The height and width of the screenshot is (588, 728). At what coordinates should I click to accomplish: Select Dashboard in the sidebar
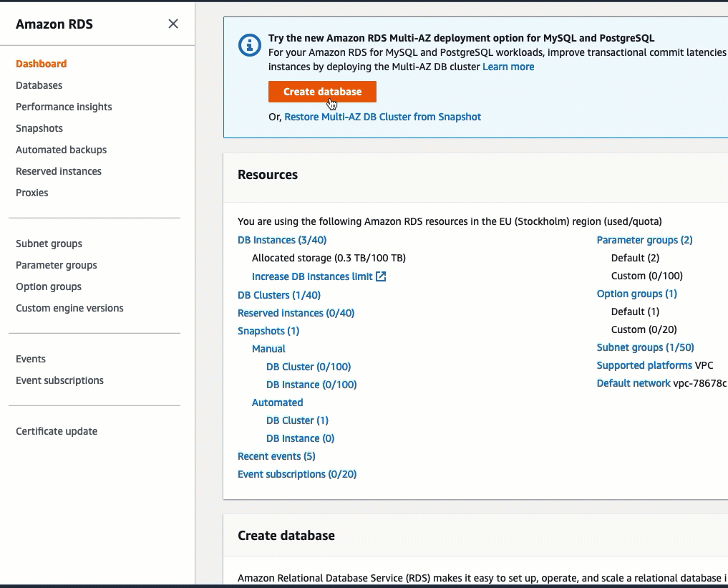(41, 64)
